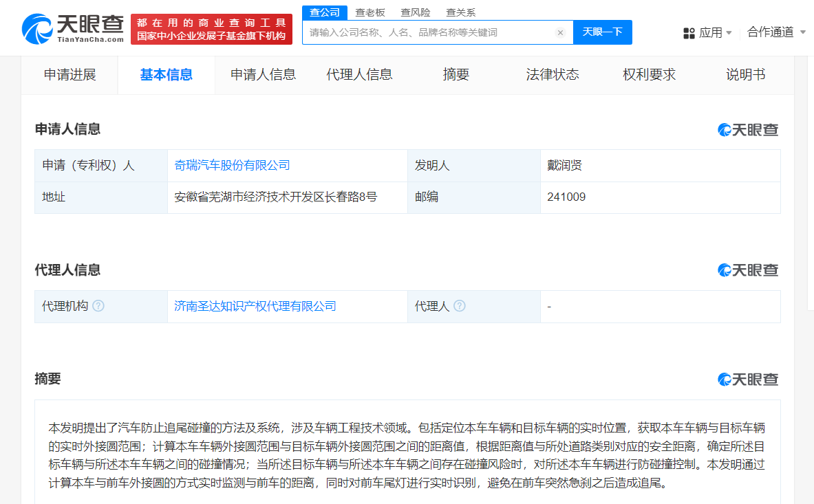Select the inventor name 戴润贤
Image resolution: width=814 pixels, height=504 pixels.
coord(564,166)
